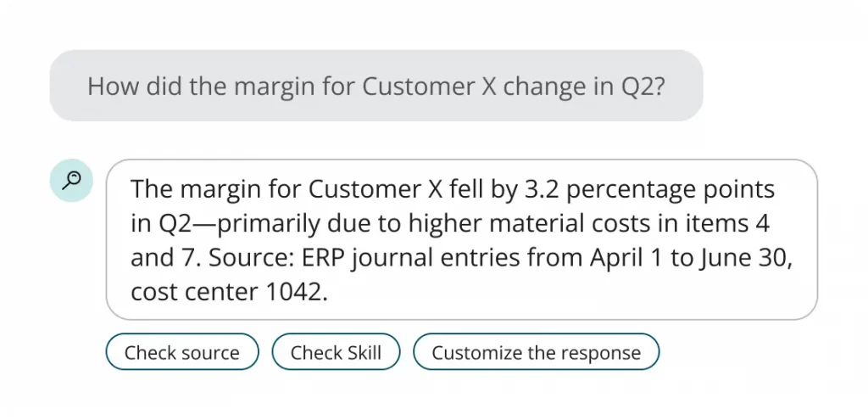This screenshot has height=420, width=868.
Task: Click the magnifying glass assistant icon
Action: 71,180
